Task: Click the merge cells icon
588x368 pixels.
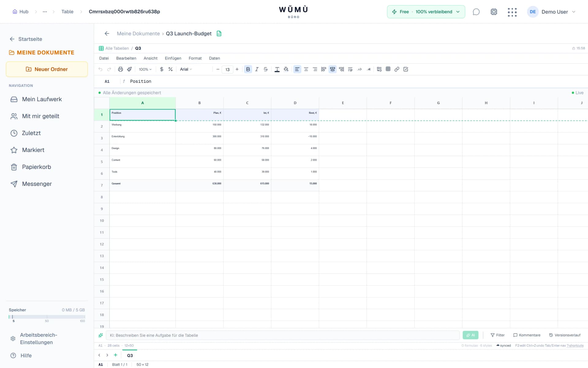Action: coord(379,69)
